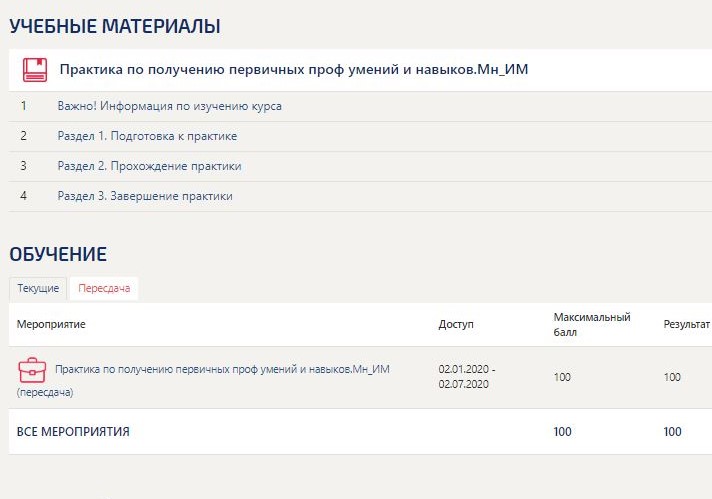The height and width of the screenshot is (499, 712).
Task: Click the 'Максимальный балл' column header
Action: (591, 324)
